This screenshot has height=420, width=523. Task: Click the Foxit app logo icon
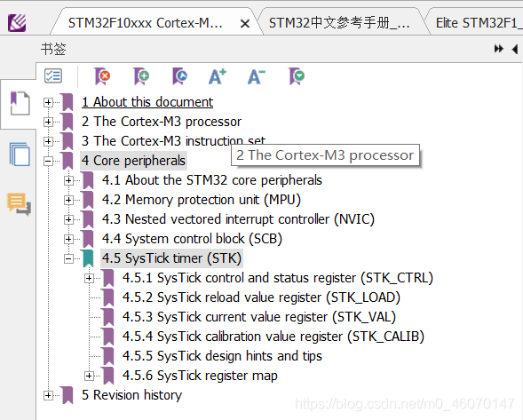(x=17, y=23)
